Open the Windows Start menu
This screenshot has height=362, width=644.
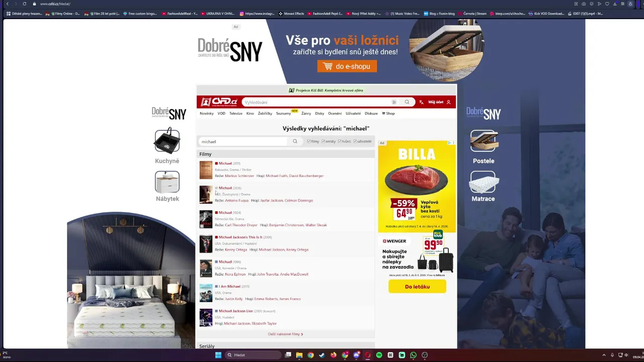pos(218,355)
